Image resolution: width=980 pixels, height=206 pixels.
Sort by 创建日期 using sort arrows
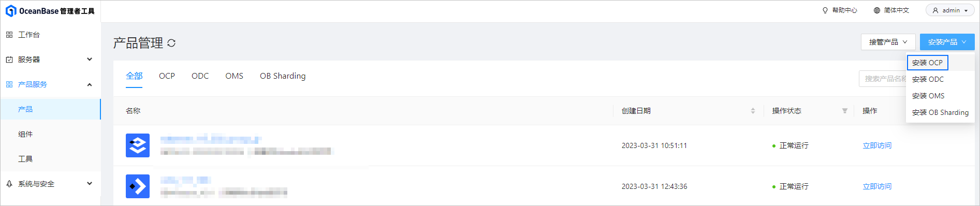click(x=753, y=111)
